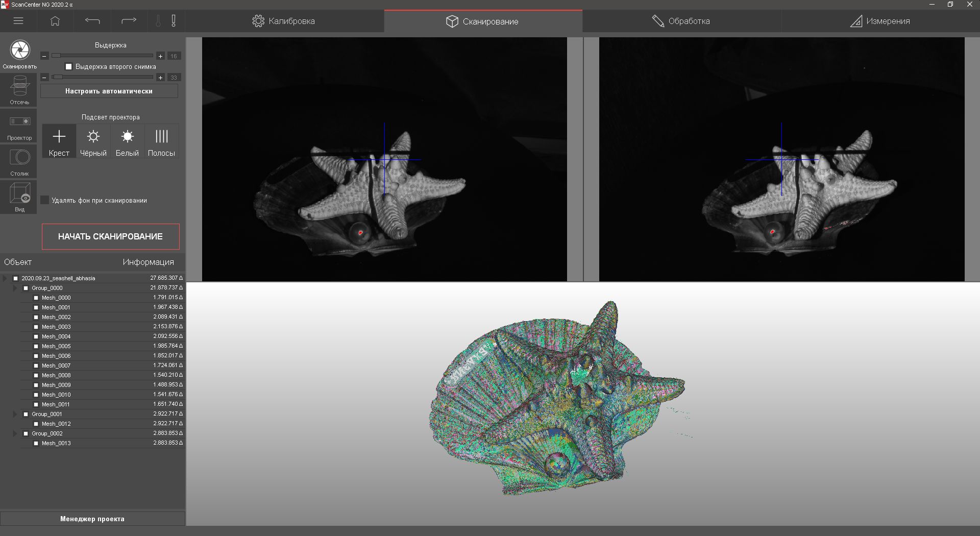Click Настроить автоматически button
This screenshot has width=980, height=536.
click(x=109, y=91)
